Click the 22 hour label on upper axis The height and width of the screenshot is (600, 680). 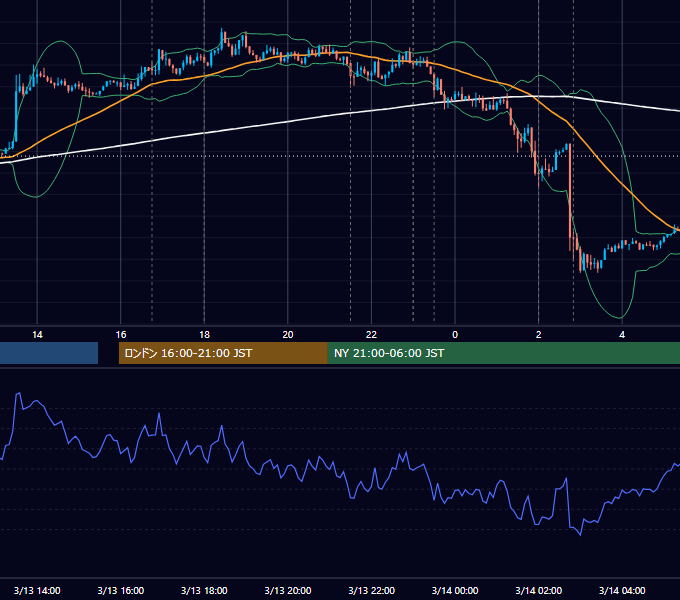[x=371, y=335]
